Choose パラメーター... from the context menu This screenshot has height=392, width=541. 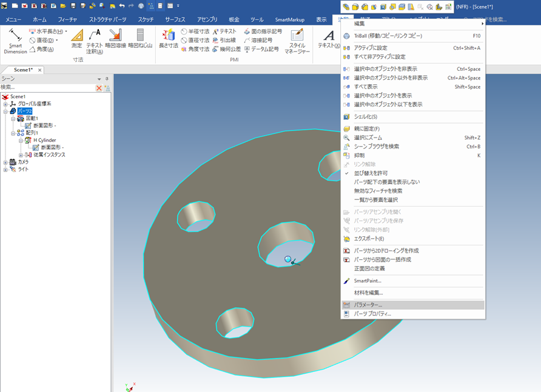click(368, 305)
